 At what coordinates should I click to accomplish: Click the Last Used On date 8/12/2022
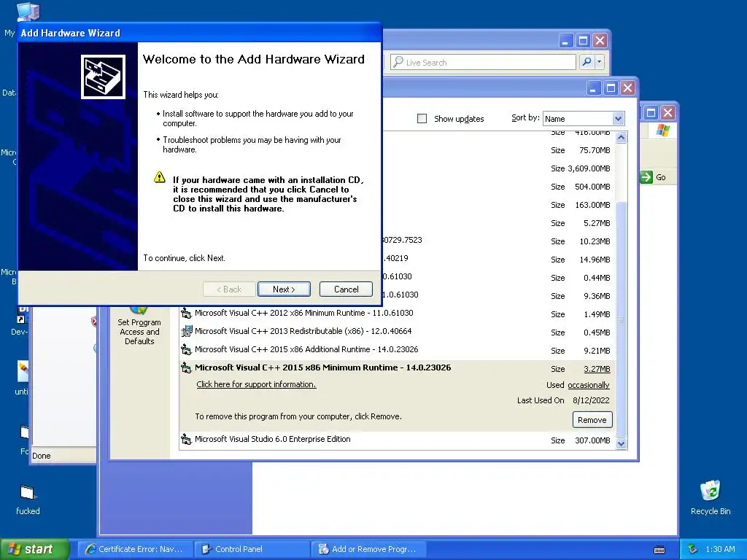pos(591,400)
